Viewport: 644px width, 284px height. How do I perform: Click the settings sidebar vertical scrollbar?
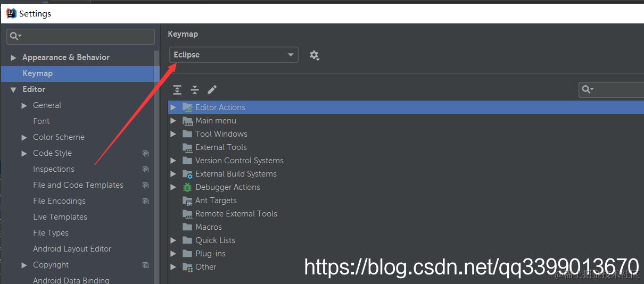pos(156,167)
